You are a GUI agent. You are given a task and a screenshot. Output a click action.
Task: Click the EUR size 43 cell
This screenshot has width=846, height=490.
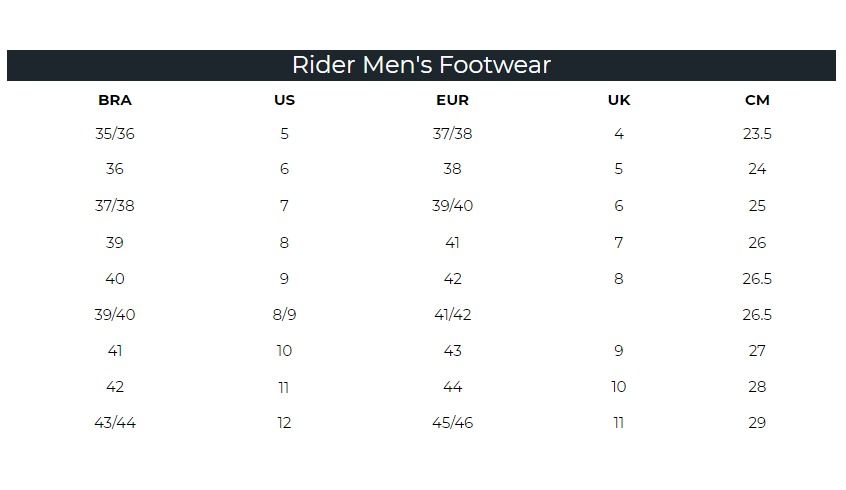(x=452, y=351)
